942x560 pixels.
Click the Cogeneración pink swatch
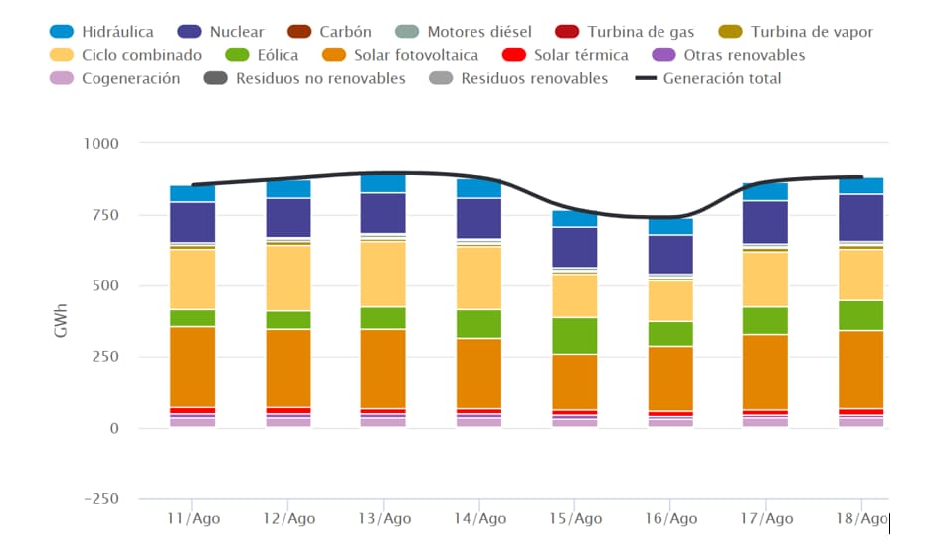[62, 78]
